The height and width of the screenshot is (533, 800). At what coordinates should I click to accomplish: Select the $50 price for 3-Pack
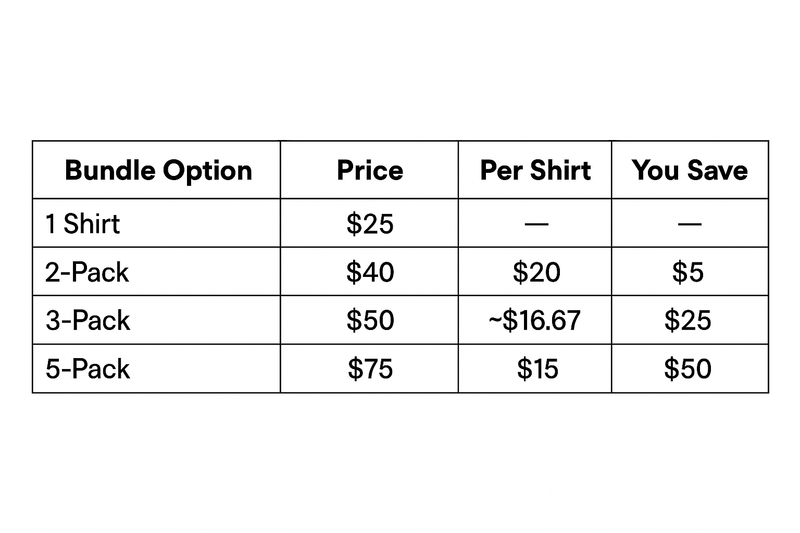370,321
